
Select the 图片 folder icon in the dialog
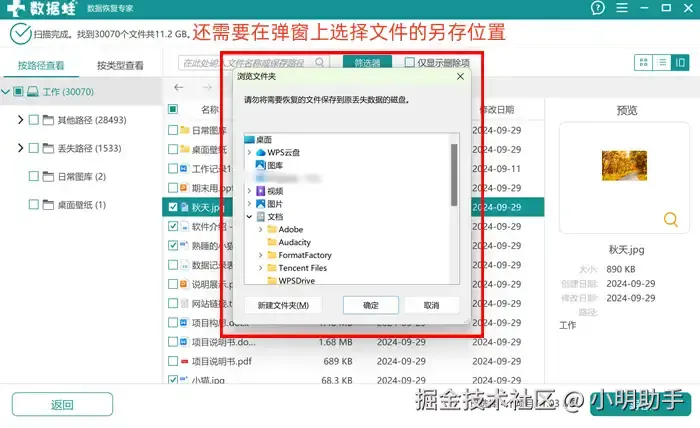(x=261, y=204)
